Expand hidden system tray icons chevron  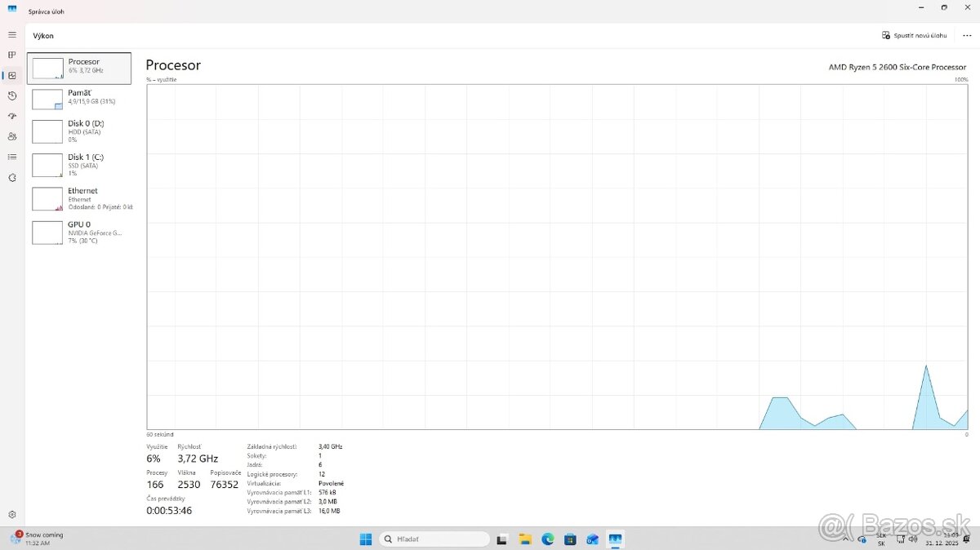(x=847, y=539)
